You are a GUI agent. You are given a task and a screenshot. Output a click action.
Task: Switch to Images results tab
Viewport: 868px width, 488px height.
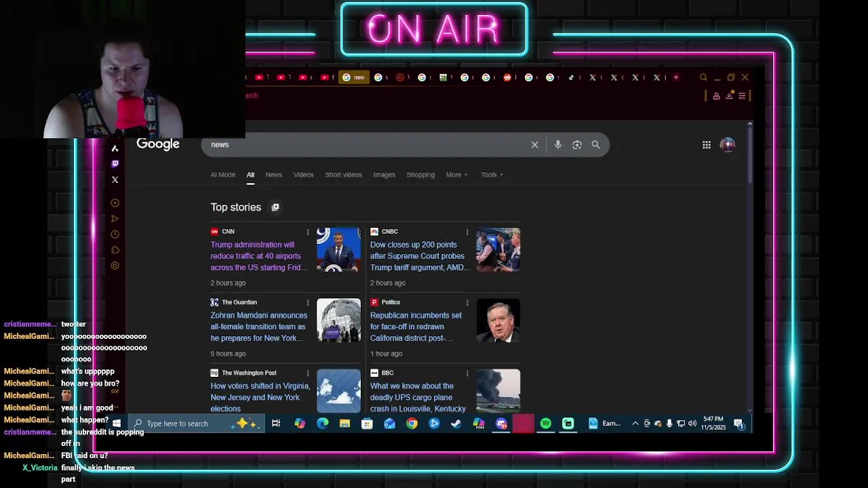[384, 175]
